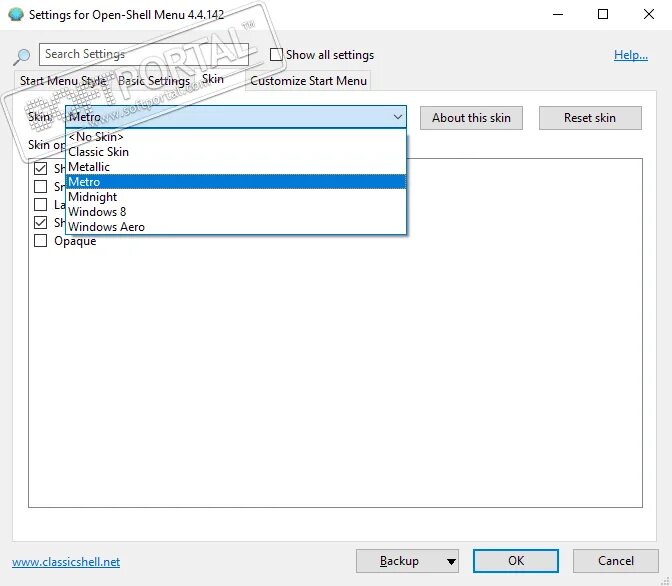The width and height of the screenshot is (672, 586).
Task: Click the Open-Shell title bar icon
Action: tap(15, 15)
